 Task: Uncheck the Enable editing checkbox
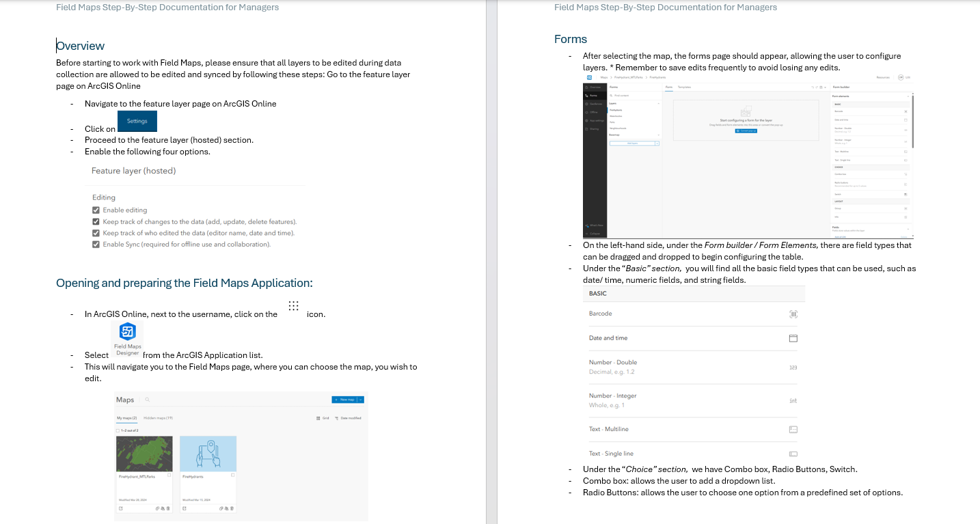tap(96, 210)
